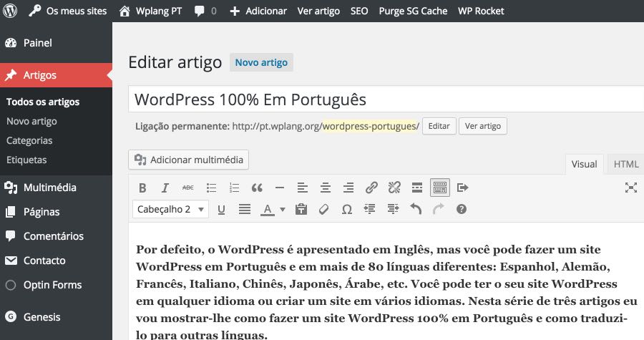
Task: Open Comentários in sidebar
Action: (x=56, y=236)
